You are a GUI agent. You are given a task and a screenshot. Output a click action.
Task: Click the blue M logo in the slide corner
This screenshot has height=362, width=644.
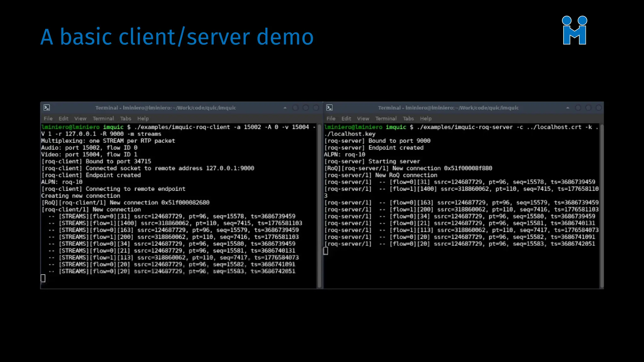(574, 30)
